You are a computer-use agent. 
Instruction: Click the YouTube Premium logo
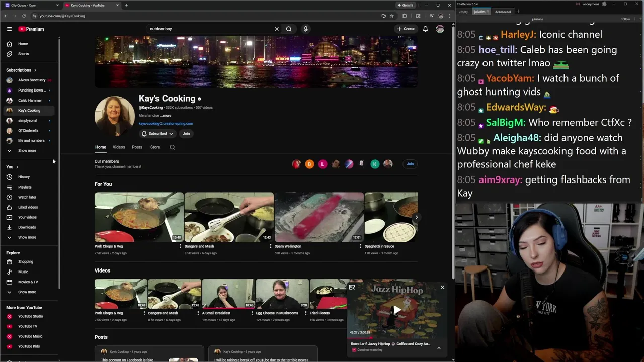coord(31,29)
